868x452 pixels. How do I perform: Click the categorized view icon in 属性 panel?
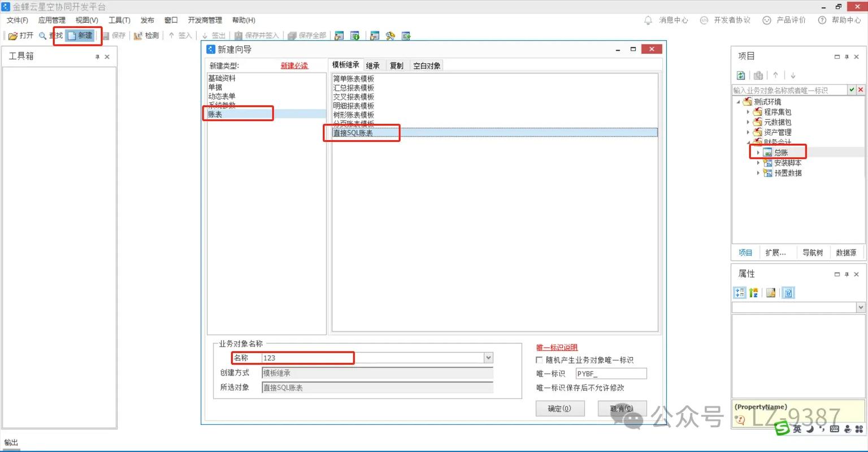(x=740, y=293)
